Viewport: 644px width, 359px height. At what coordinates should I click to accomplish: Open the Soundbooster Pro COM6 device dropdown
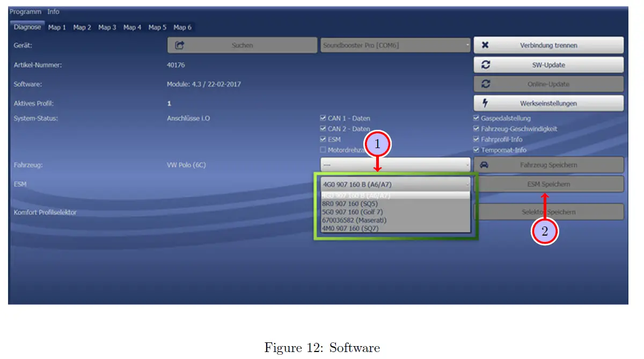pyautogui.click(x=396, y=45)
